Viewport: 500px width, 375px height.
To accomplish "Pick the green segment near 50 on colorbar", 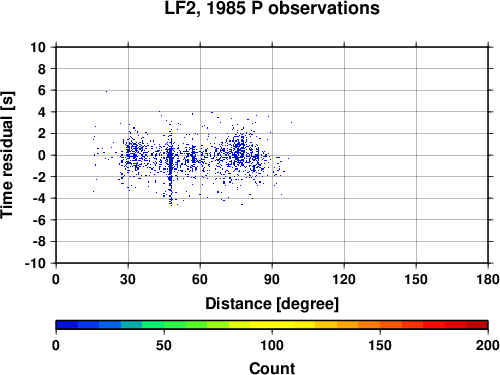I will click(164, 325).
